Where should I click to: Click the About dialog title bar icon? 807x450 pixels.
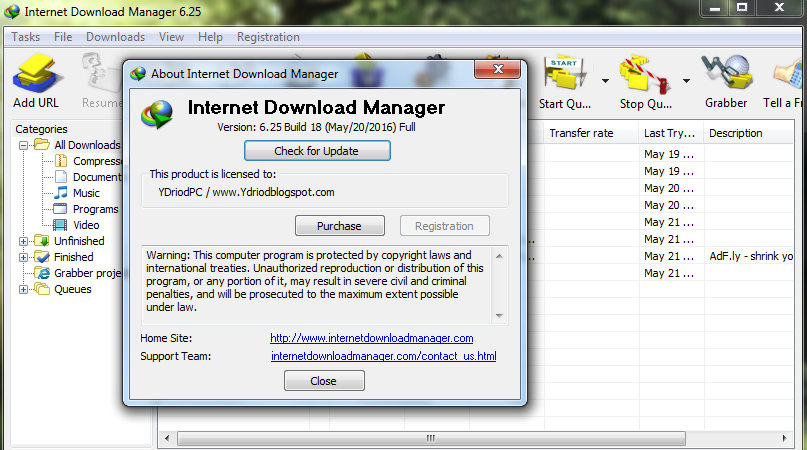click(138, 74)
